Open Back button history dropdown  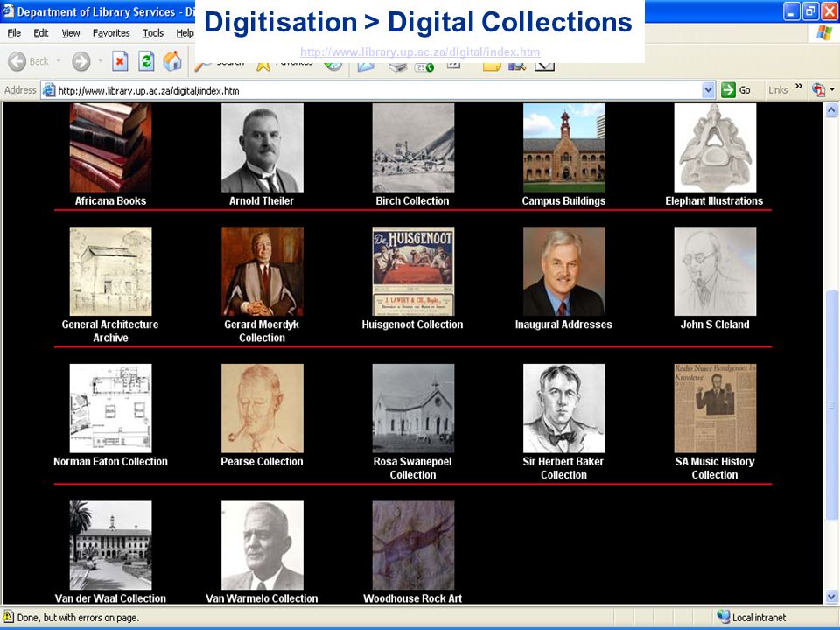59,61
